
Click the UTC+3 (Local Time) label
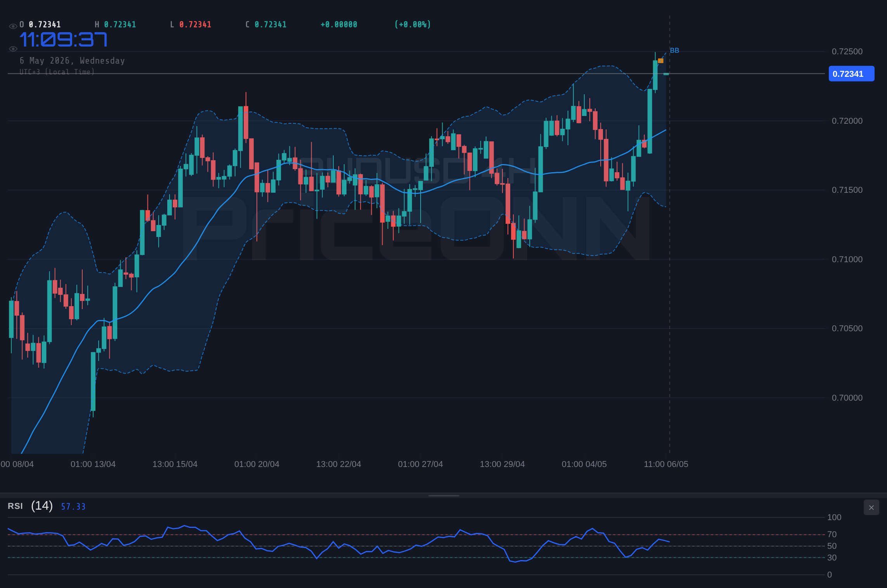tap(57, 72)
